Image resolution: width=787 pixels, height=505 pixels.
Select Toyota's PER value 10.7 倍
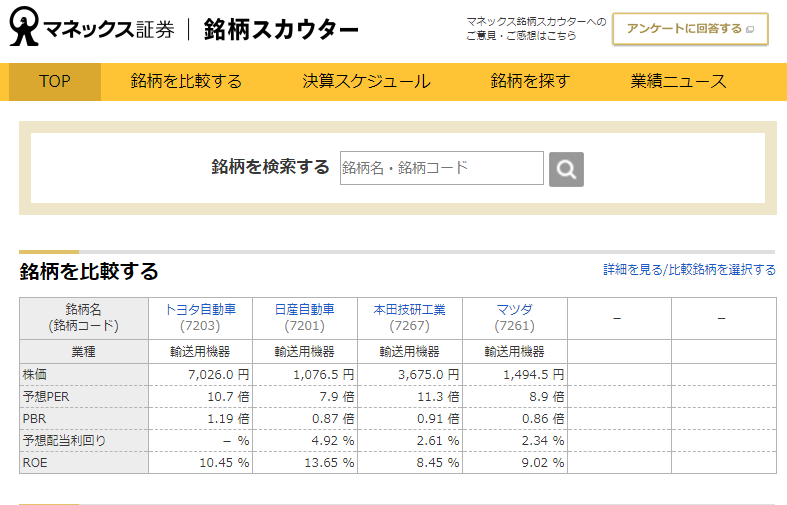(x=228, y=397)
